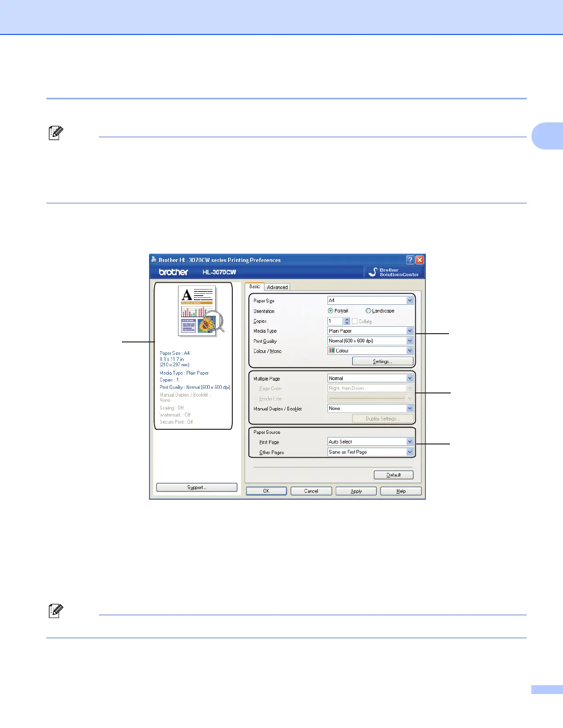
Task: Open the disabled Border Line dropdown
Action: click(x=370, y=398)
